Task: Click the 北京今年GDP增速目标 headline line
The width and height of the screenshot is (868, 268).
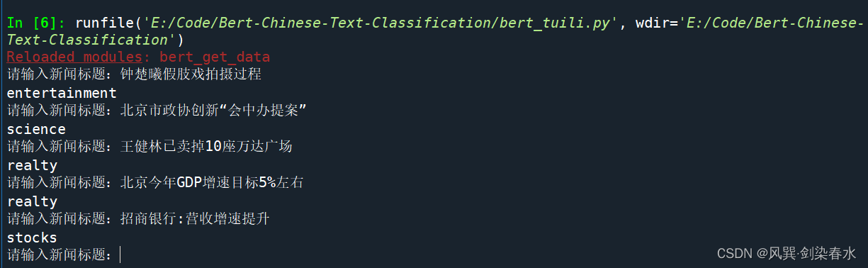Action: pos(155,182)
